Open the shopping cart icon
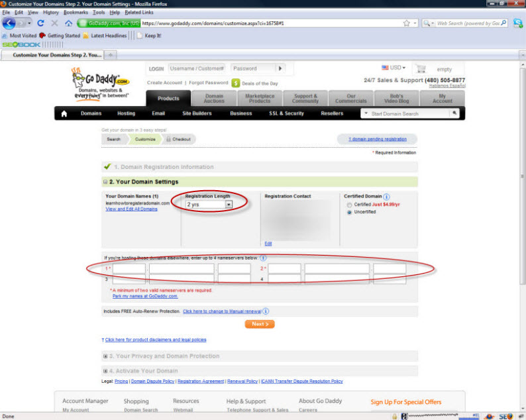The height and width of the screenshot is (420, 526). click(x=420, y=69)
